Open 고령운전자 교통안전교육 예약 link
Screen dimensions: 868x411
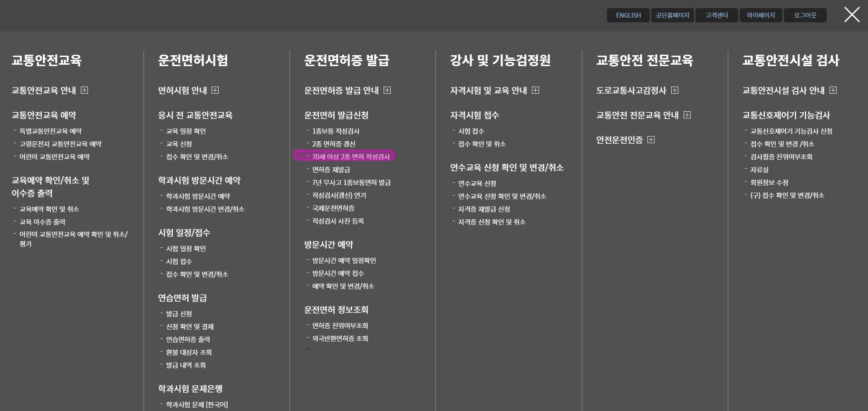(60, 144)
